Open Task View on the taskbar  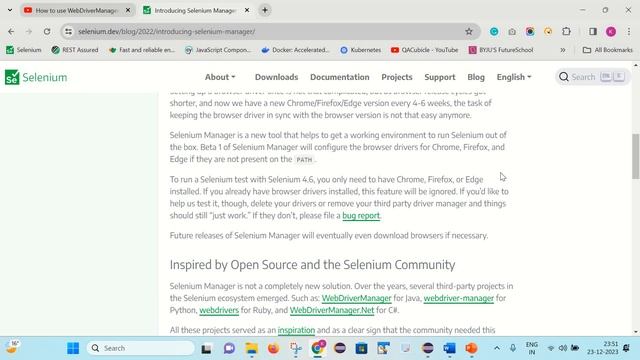pos(207,348)
